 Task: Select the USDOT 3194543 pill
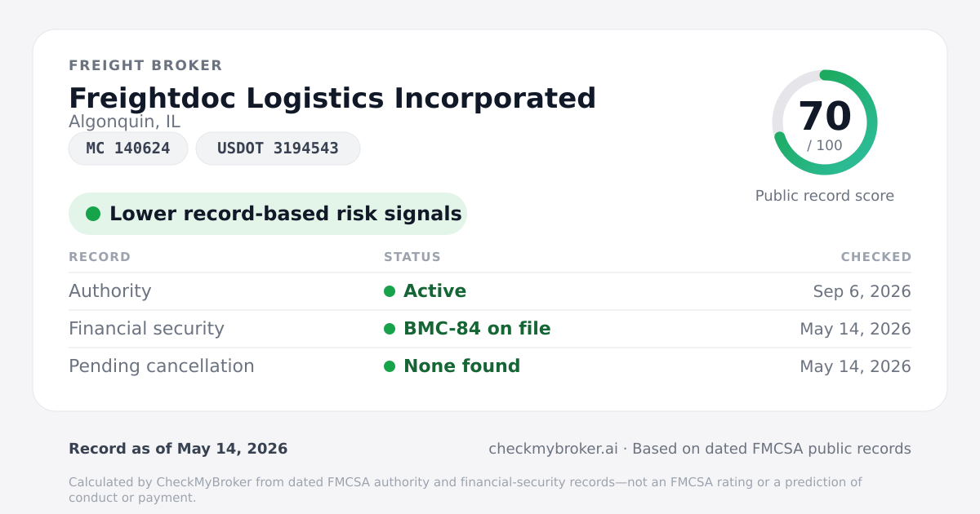[278, 148]
